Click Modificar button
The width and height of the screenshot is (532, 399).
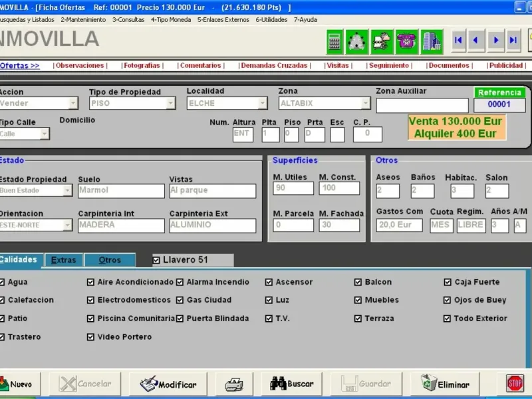(168, 384)
